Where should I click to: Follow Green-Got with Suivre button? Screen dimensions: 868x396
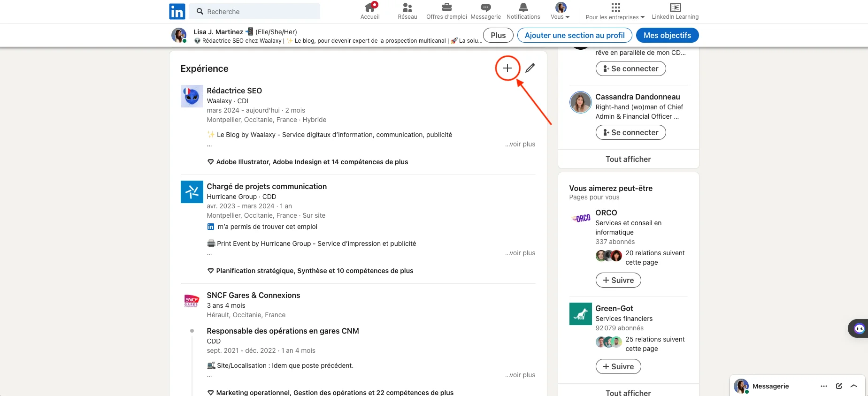coord(618,366)
